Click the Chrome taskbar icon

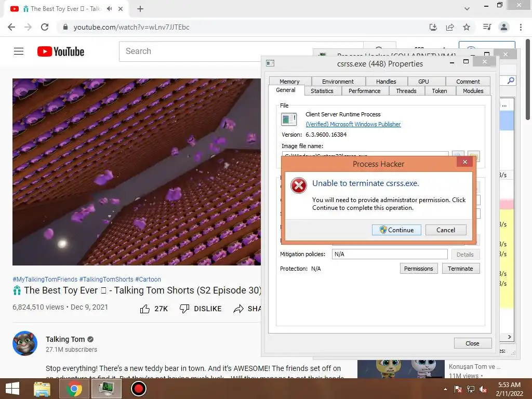[x=74, y=389]
